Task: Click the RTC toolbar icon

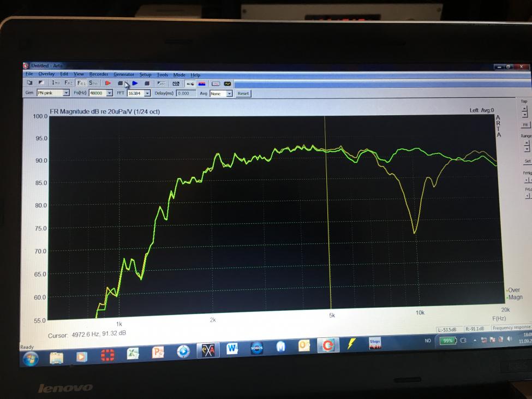Action: 162,84
